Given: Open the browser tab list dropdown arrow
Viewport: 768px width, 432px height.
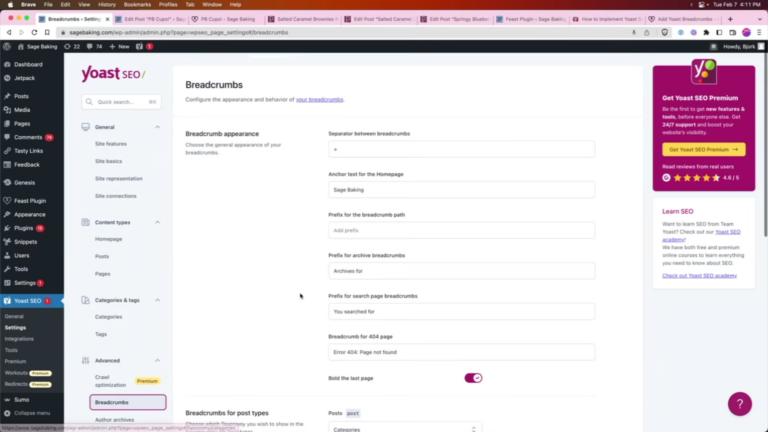Looking at the screenshot, I should (760, 19).
